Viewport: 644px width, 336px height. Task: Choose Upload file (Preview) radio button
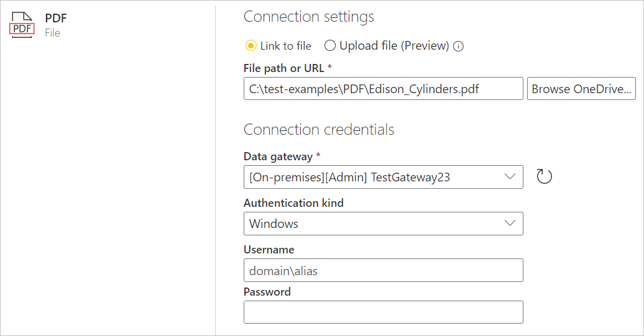click(x=330, y=45)
